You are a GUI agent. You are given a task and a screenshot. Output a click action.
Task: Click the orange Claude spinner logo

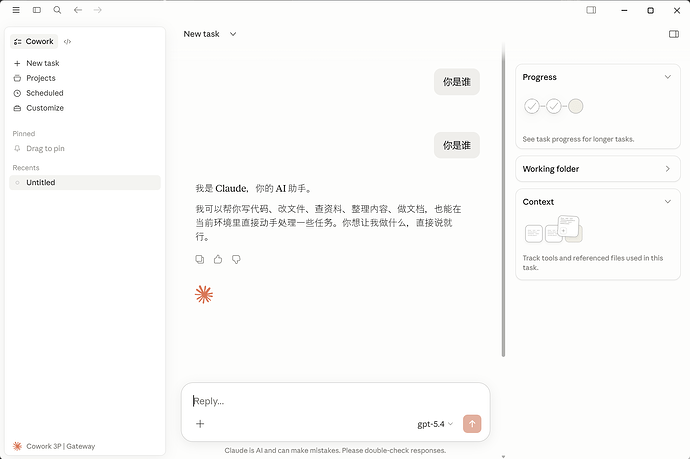click(x=204, y=294)
